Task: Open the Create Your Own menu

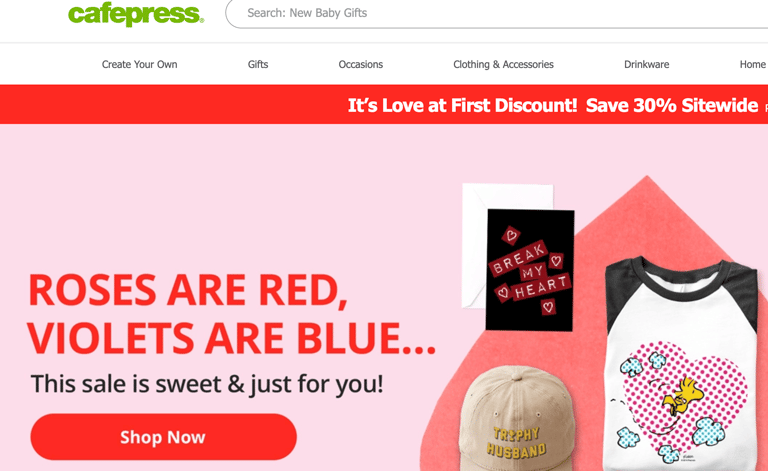Action: [140, 64]
